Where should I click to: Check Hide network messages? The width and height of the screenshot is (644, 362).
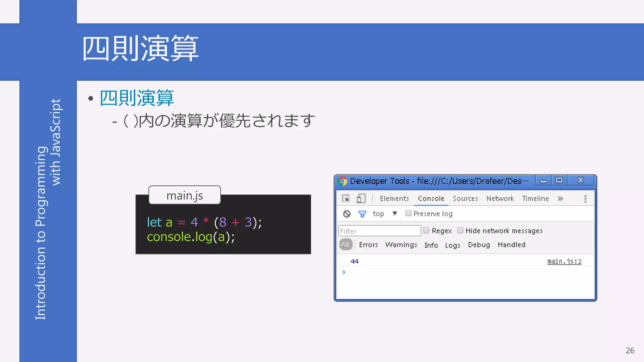pyautogui.click(x=460, y=230)
